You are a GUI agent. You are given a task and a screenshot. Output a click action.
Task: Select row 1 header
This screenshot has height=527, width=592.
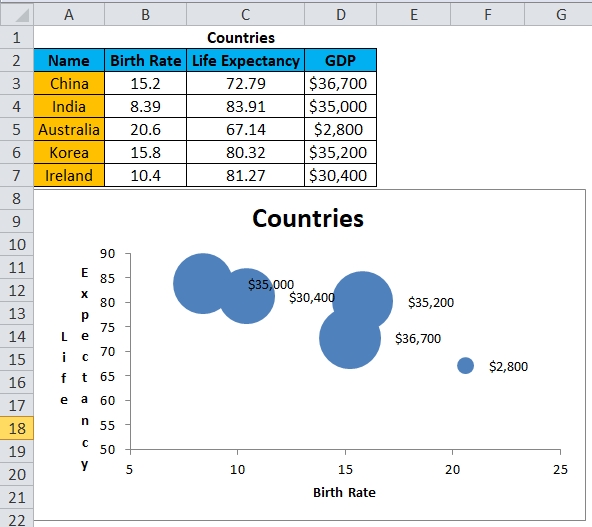(x=17, y=37)
